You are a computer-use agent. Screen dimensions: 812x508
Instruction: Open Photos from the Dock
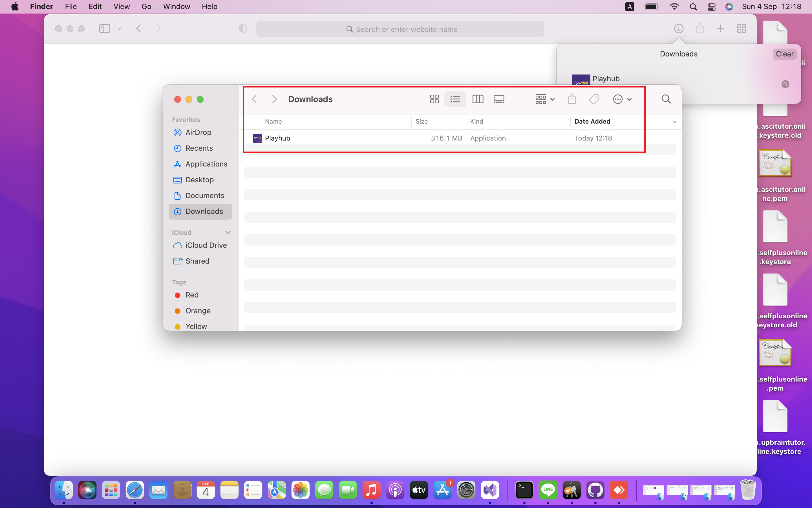[300, 490]
